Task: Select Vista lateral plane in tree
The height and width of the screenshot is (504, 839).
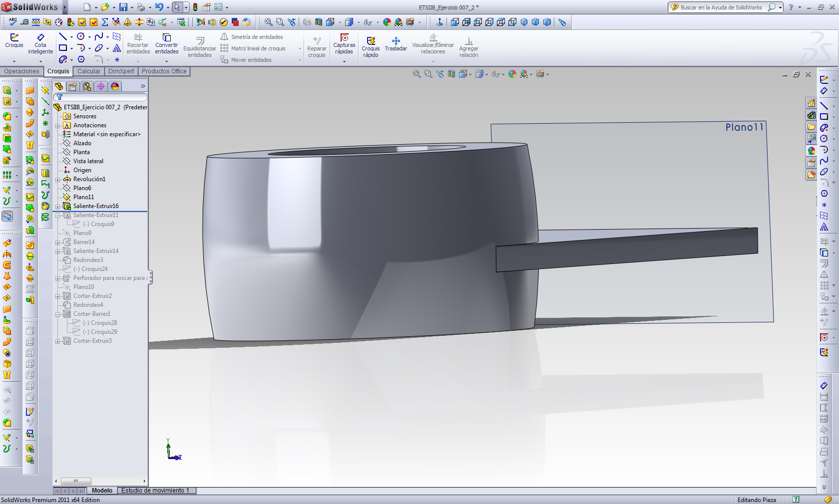Action: 88,161
